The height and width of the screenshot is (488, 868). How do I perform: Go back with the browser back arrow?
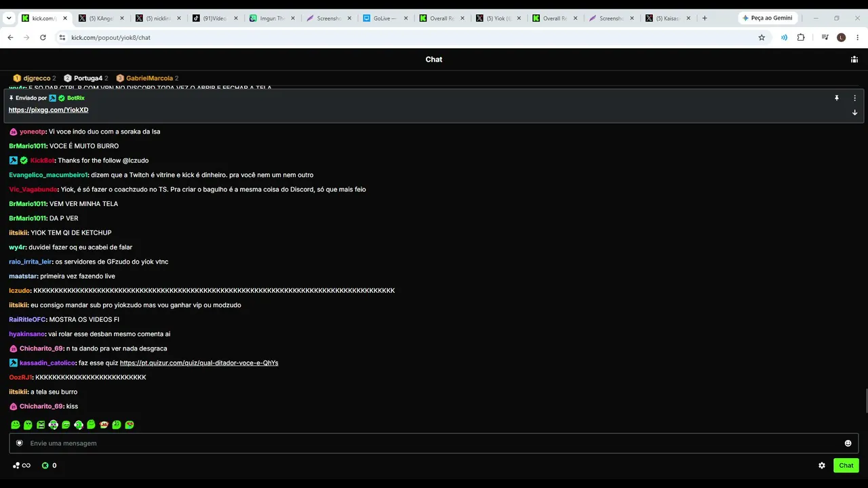tap(10, 38)
